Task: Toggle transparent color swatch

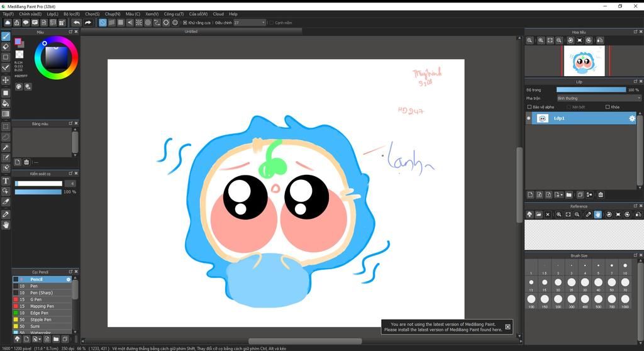Action: tap(19, 54)
